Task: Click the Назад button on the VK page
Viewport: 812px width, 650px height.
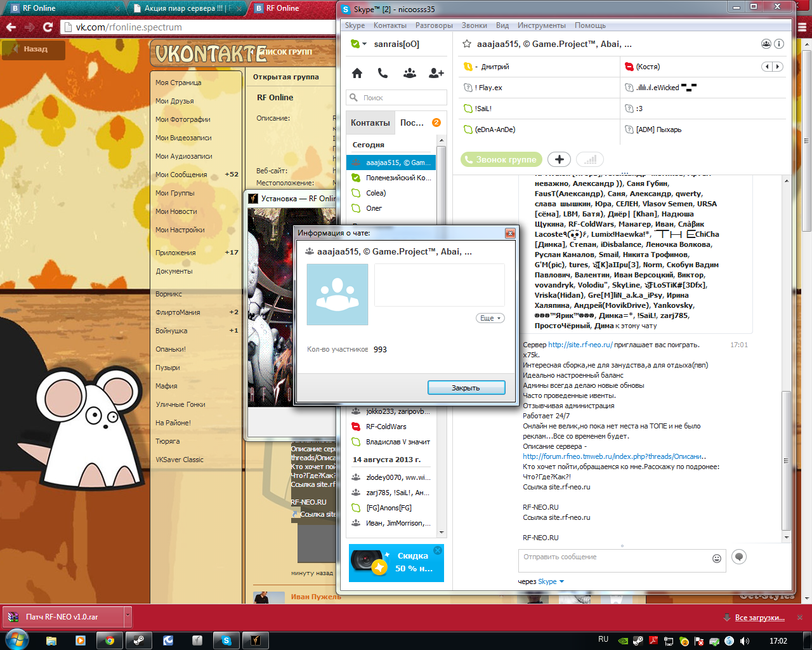Action: tap(34, 50)
